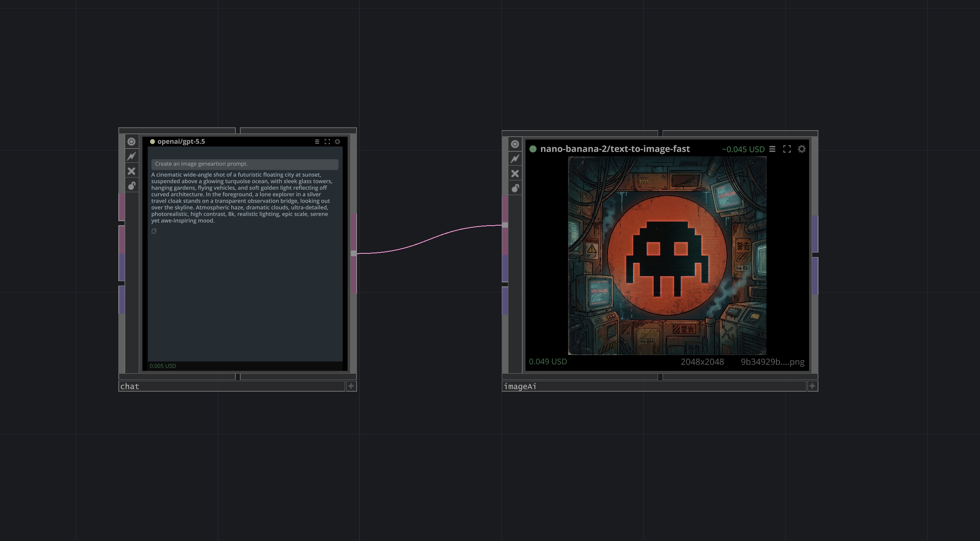Click the viewer-active circle on imageAi node
This screenshot has width=980, height=541.
click(x=515, y=144)
